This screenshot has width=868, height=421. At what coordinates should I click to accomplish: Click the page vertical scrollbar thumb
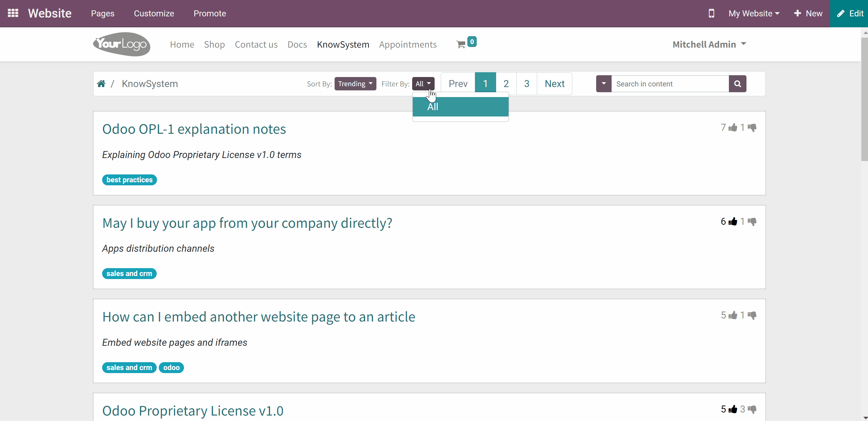(x=865, y=99)
